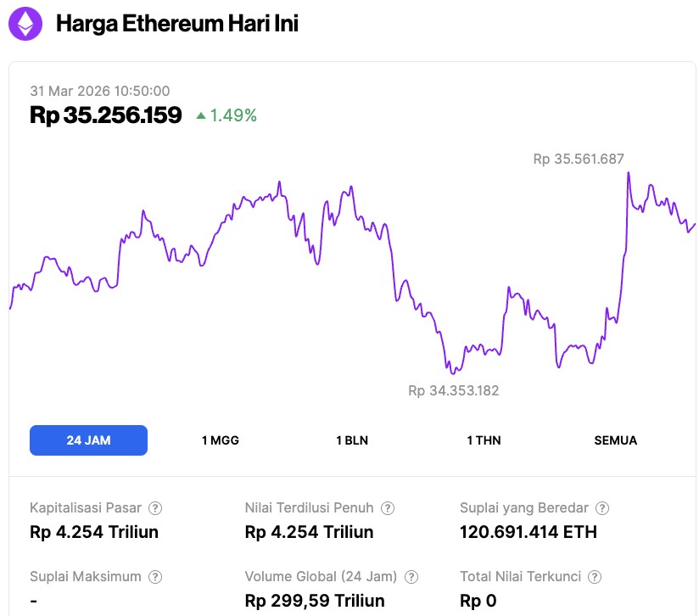Switch chart to 1 BLN range

coord(352,440)
